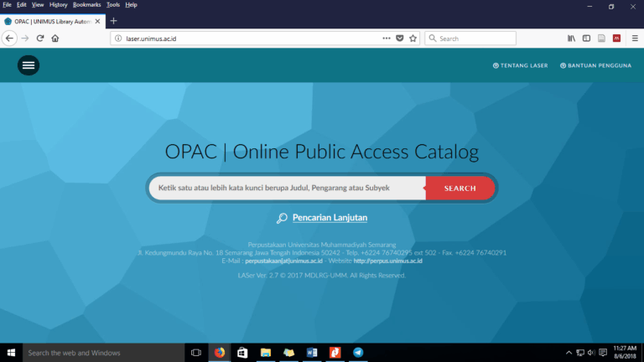This screenshot has width=644, height=362.
Task: Click the Firefox reload button
Action: coord(40,39)
